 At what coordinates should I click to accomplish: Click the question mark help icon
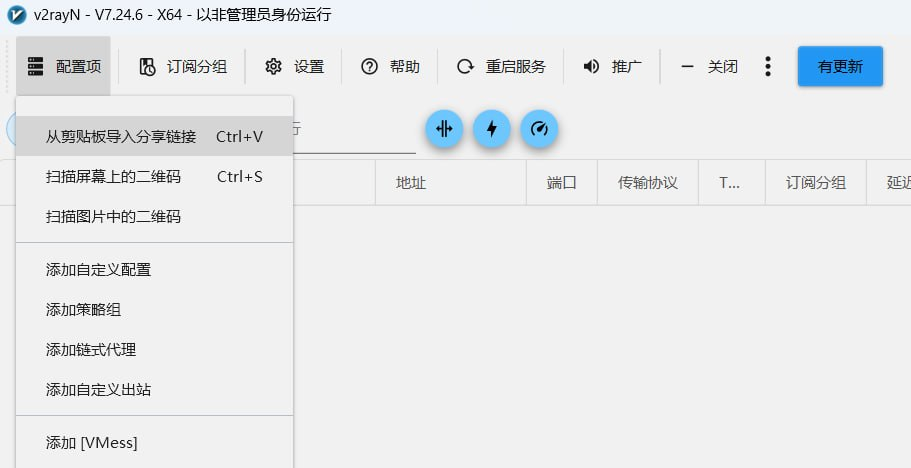369,66
